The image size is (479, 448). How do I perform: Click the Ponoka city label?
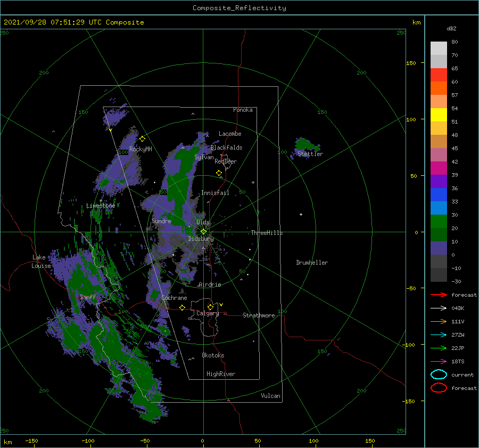pos(243,110)
